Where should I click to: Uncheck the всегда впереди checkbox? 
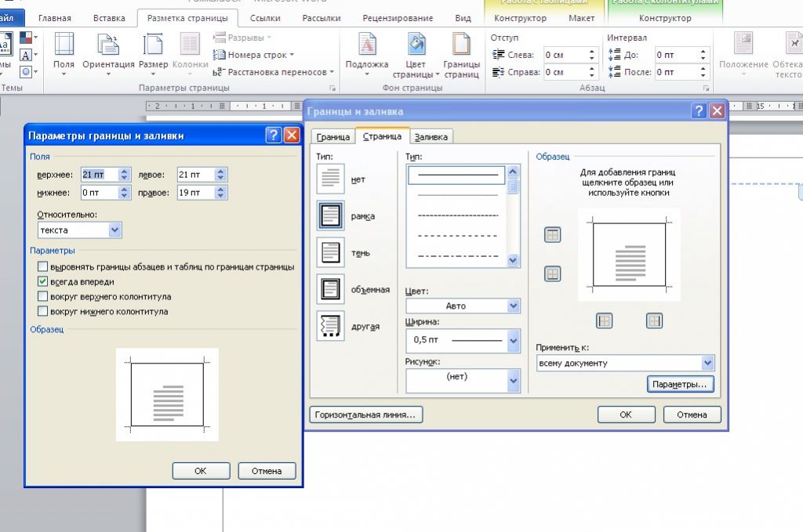tap(42, 282)
